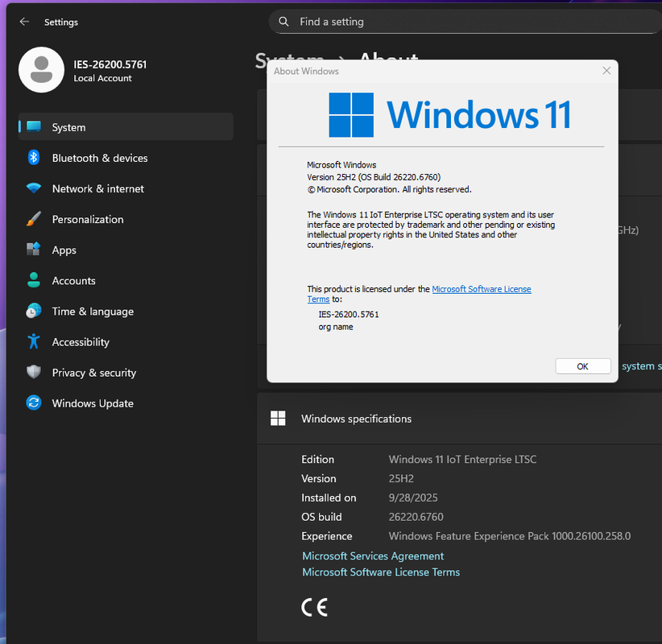
Task: Click the Installed on label
Action: tap(329, 497)
